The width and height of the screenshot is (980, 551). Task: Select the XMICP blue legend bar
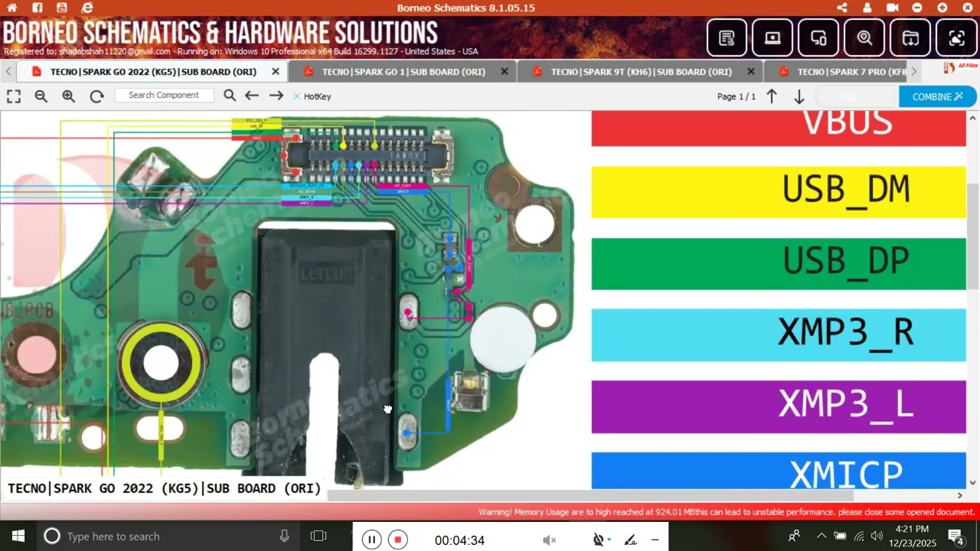point(779,471)
